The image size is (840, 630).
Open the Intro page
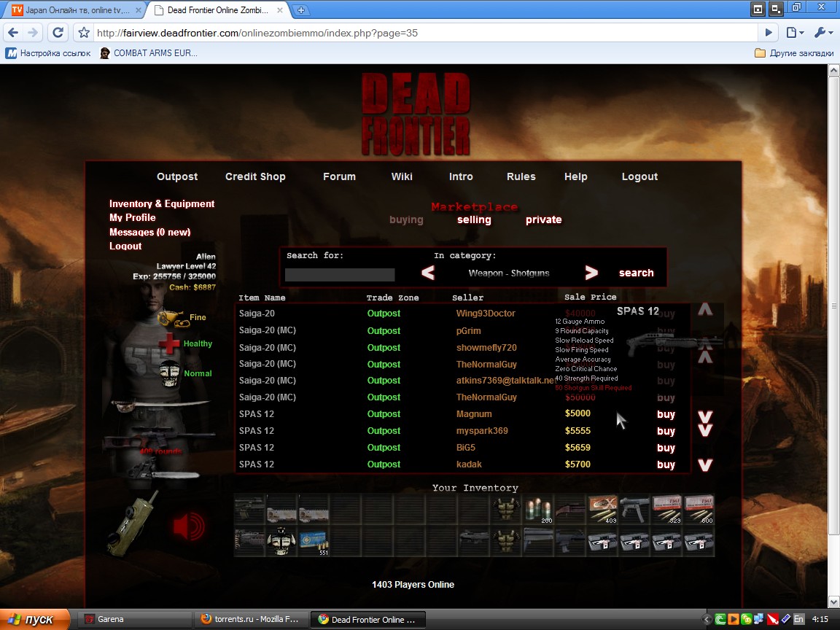point(461,176)
